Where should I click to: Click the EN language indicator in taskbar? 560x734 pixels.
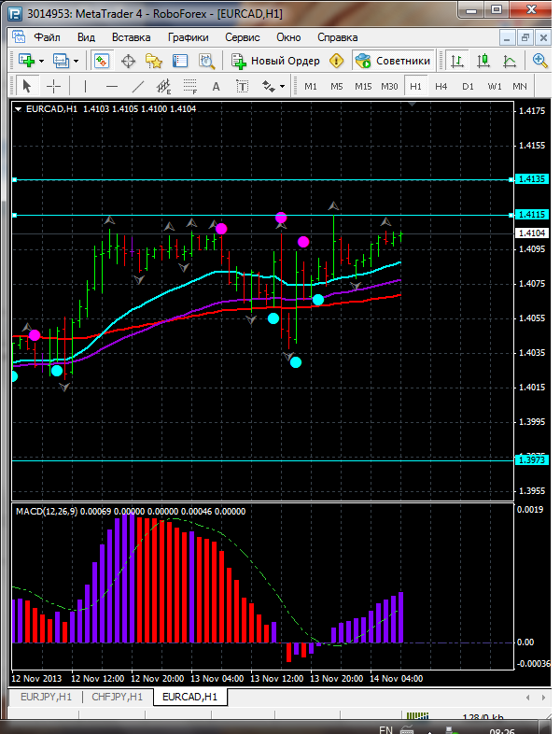coord(386,729)
